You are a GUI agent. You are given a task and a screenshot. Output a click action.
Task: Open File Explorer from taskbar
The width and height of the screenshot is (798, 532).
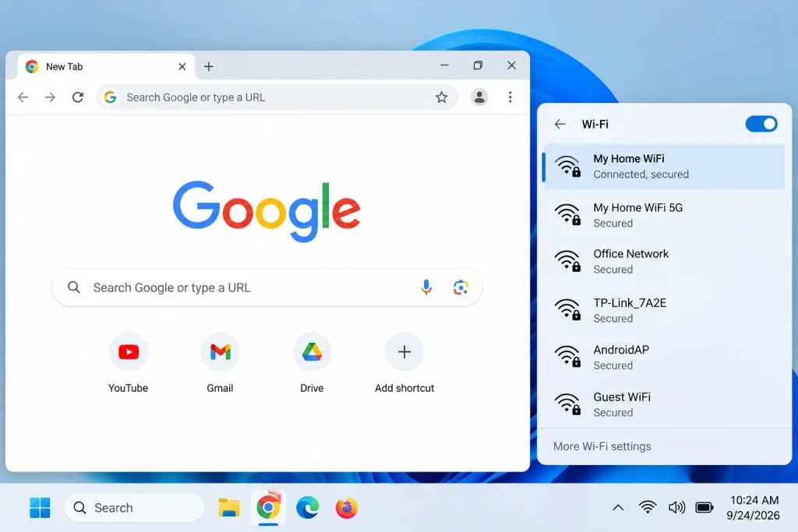pos(229,508)
